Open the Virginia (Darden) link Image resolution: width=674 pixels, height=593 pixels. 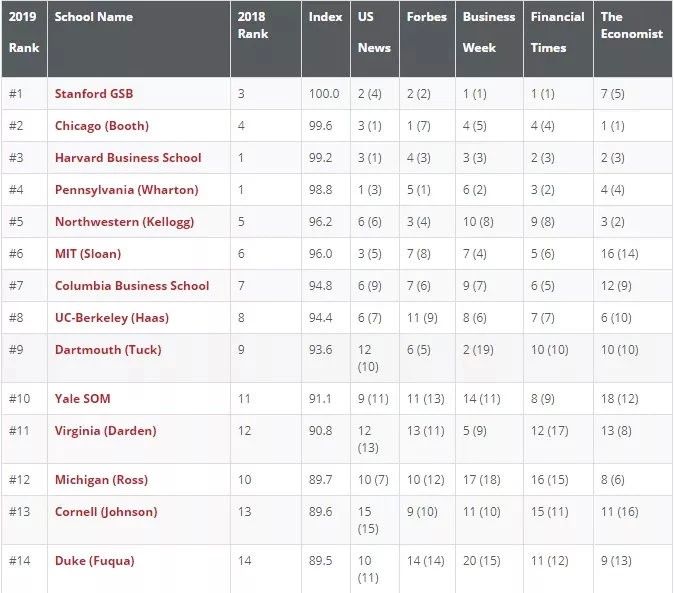105,430
